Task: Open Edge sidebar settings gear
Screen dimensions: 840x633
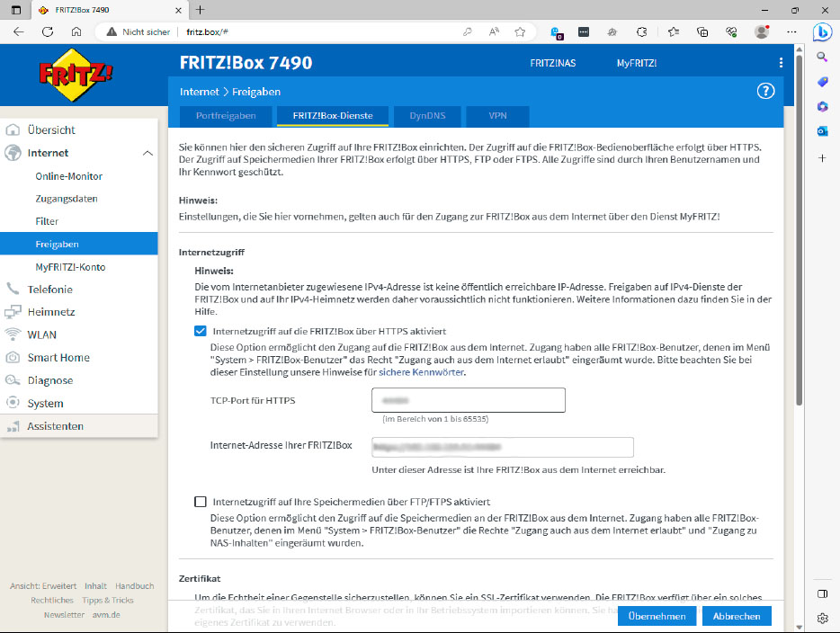Action: [x=822, y=618]
